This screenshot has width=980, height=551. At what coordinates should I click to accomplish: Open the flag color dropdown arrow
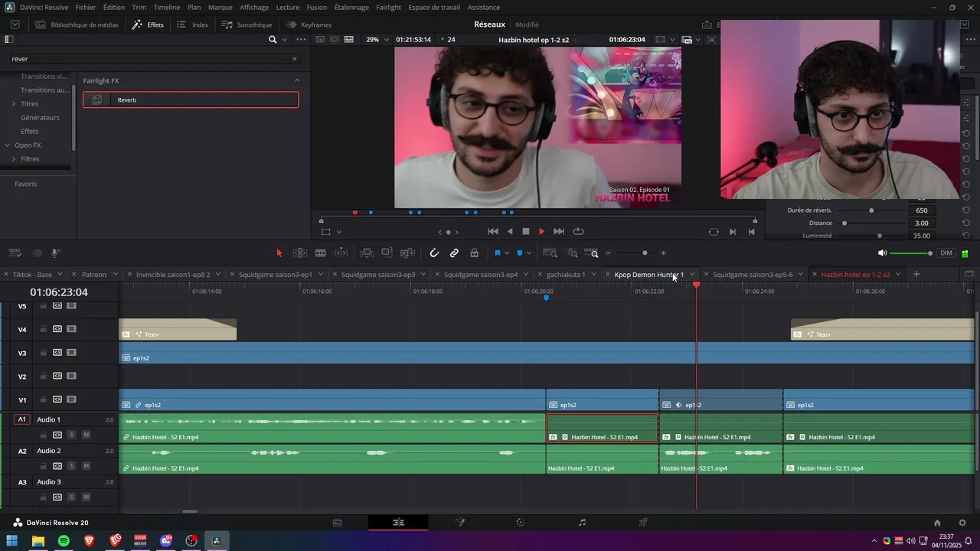click(507, 253)
